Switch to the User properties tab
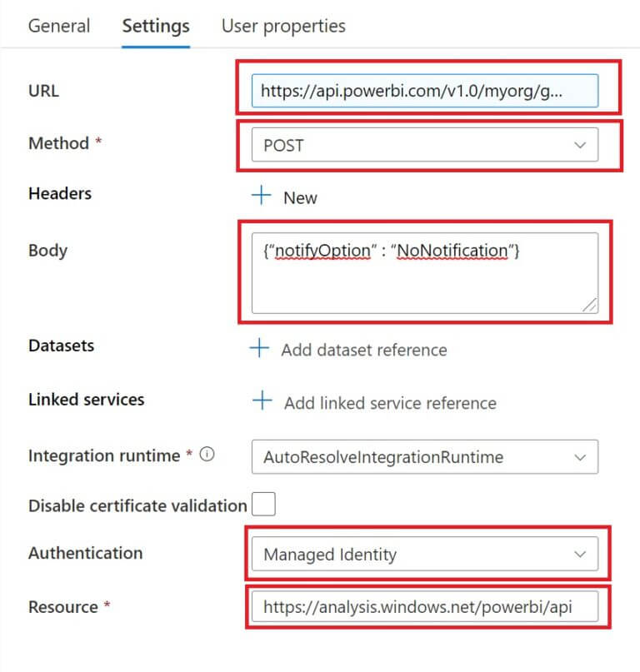 (282, 26)
